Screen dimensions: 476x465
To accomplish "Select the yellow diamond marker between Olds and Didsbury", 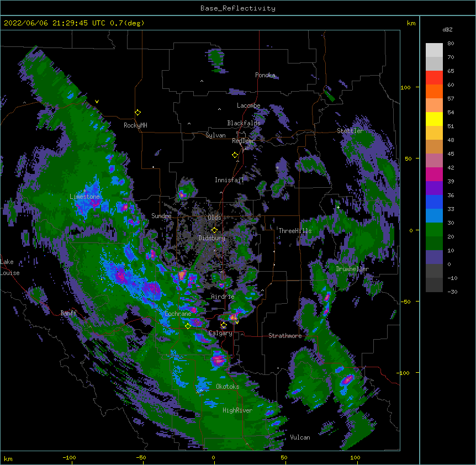I will (214, 230).
